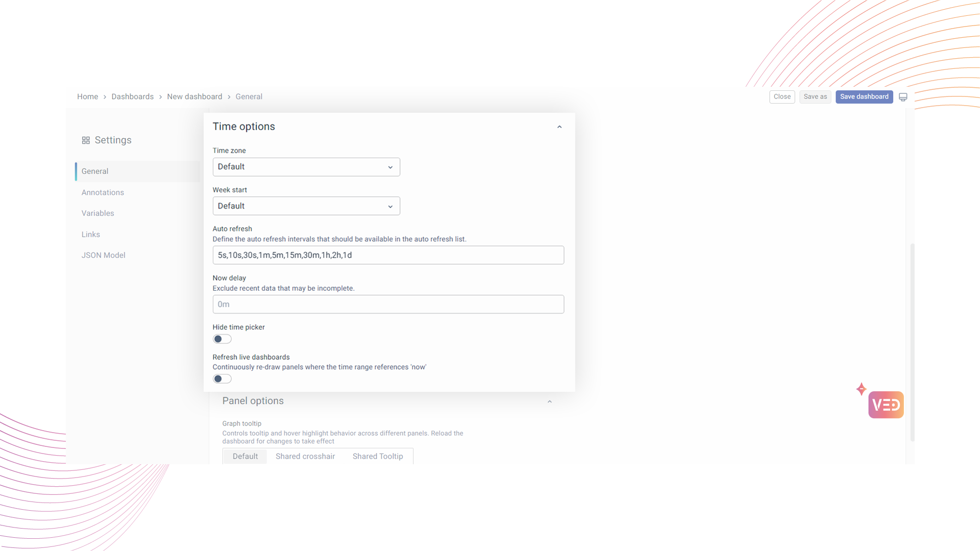Open the Time zone dropdown
Image resolution: width=980 pixels, height=551 pixels.
click(x=306, y=167)
